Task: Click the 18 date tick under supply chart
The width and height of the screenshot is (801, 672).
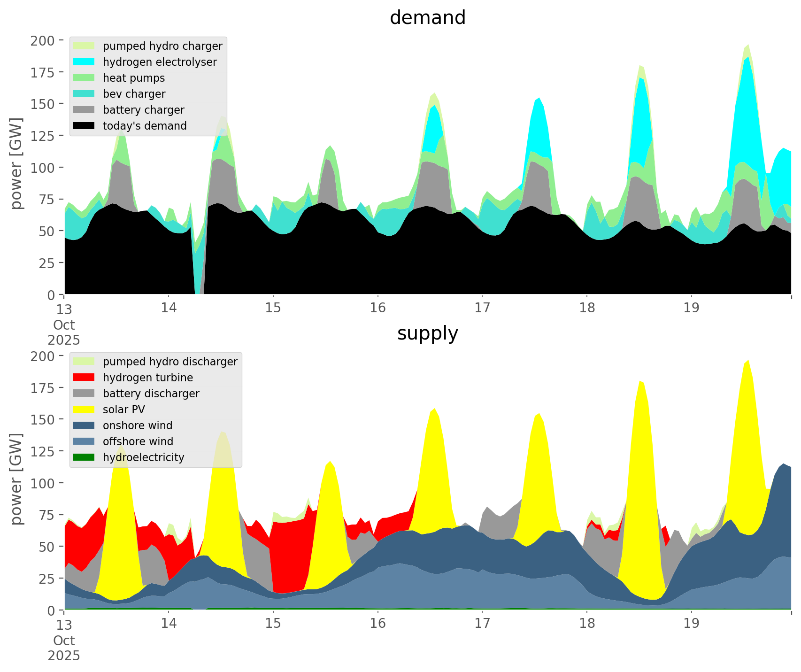Action: [x=586, y=624]
